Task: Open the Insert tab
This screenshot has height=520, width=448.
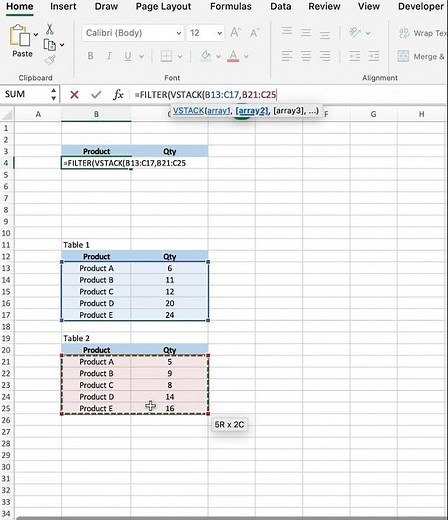Action: tap(63, 6)
